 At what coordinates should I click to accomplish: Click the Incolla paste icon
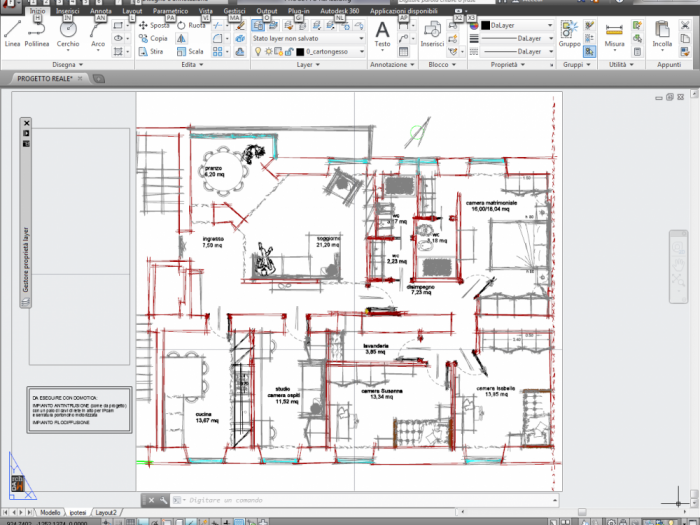coord(662,35)
